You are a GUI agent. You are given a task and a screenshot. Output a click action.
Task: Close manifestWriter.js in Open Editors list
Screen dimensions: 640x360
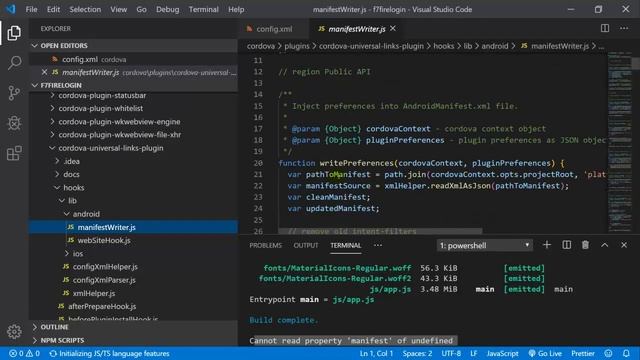(44, 72)
